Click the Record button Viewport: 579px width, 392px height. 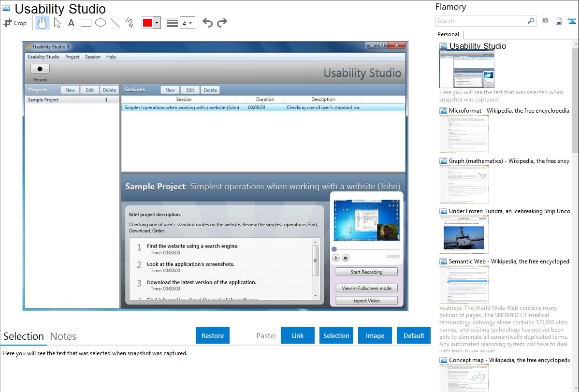pyautogui.click(x=40, y=69)
